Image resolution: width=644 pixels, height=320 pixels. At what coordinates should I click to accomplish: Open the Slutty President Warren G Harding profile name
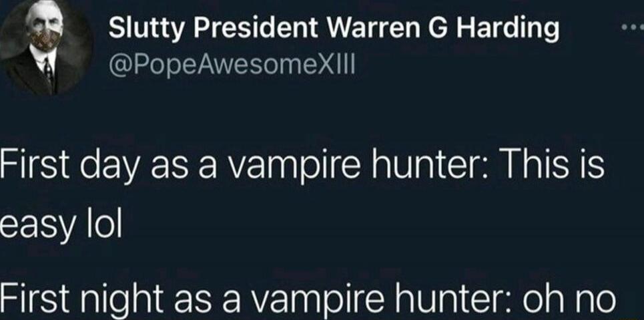(x=334, y=29)
